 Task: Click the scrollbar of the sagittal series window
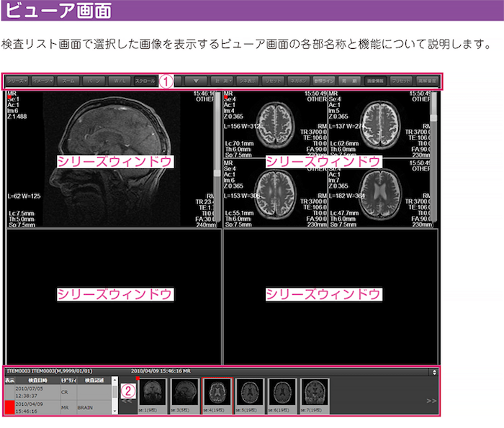pyautogui.click(x=217, y=158)
